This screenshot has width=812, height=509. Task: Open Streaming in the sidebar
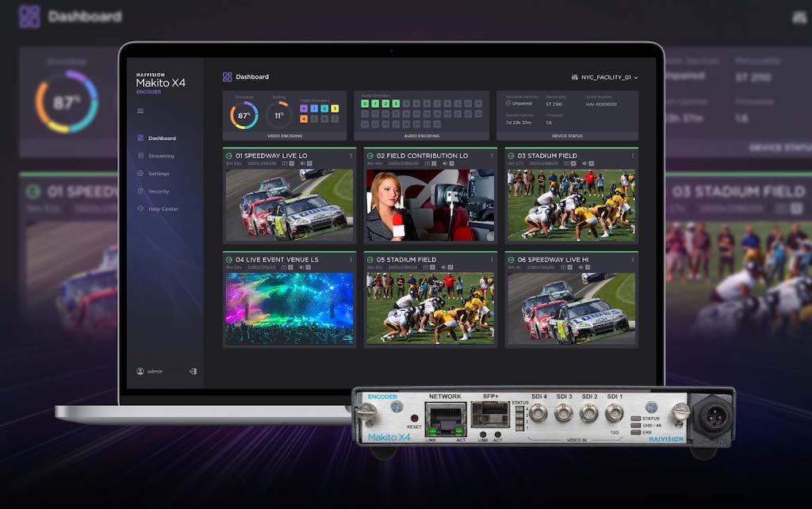[x=156, y=156]
